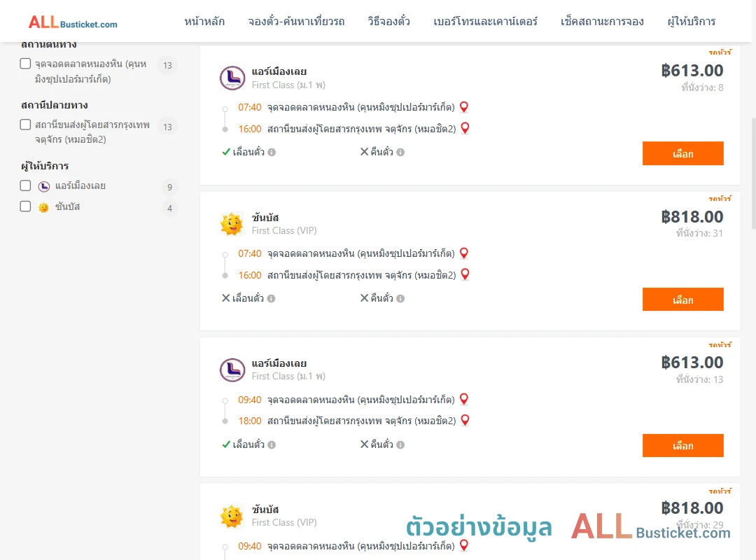Screen dimensions: 756x560
Task: Click map pin beside 09:40 ซันบัส departure
Action: [464, 545]
